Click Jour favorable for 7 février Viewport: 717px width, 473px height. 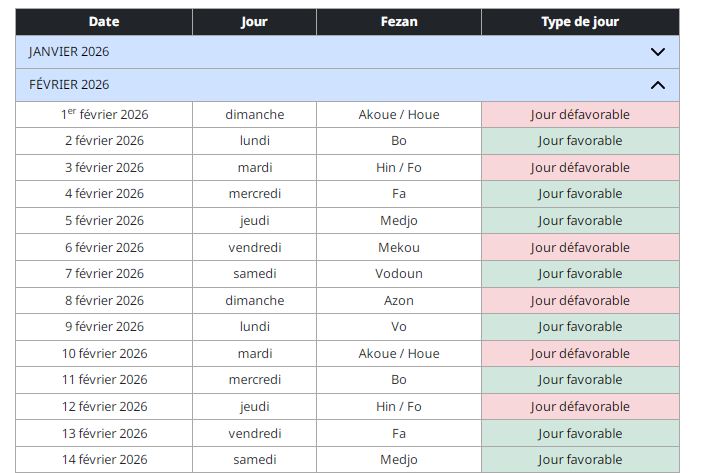(x=580, y=274)
